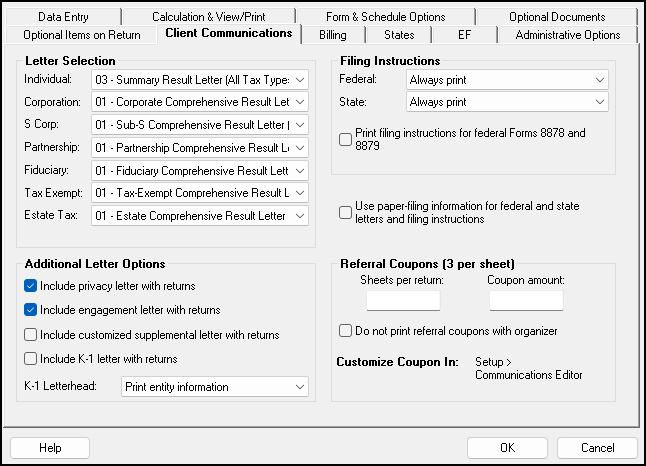Screen dimensions: 646x466
Task: Enable Use paper-filing information checkbox
Action: (345, 213)
